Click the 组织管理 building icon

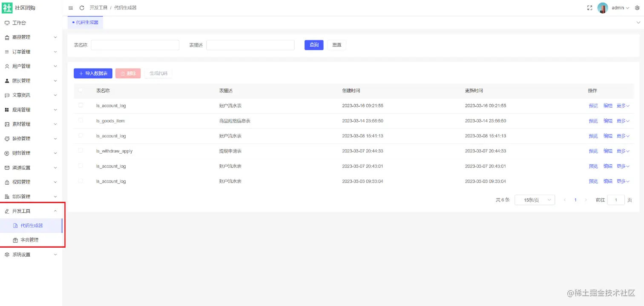coord(7,197)
